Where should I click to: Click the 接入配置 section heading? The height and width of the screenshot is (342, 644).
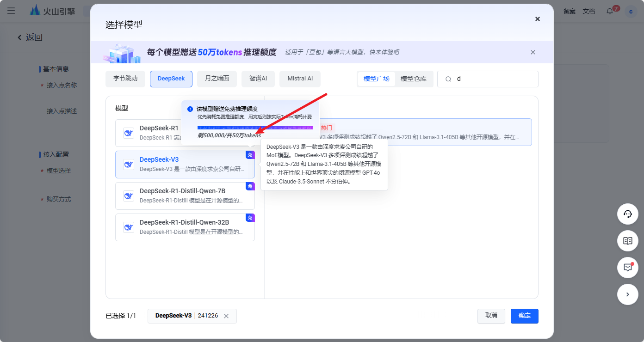click(56, 154)
